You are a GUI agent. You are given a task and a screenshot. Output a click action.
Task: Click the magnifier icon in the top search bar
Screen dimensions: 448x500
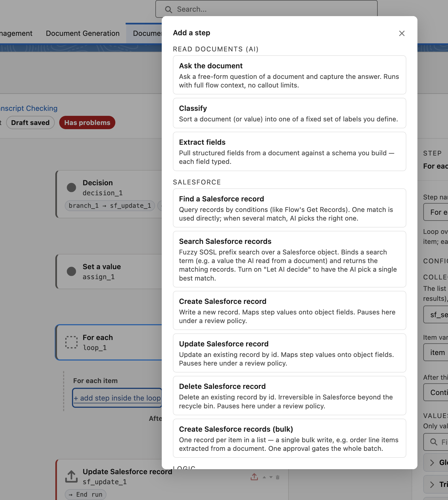(x=168, y=10)
